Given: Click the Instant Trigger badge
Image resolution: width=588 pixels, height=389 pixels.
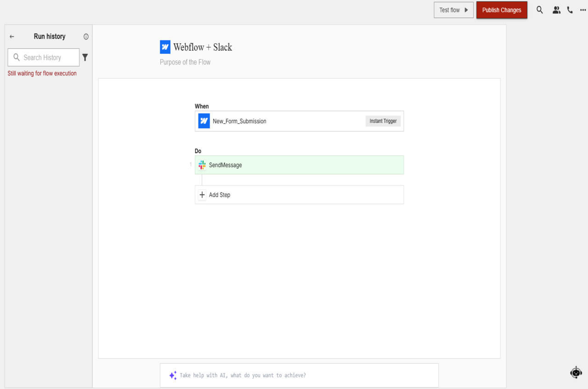Looking at the screenshot, I should [383, 121].
